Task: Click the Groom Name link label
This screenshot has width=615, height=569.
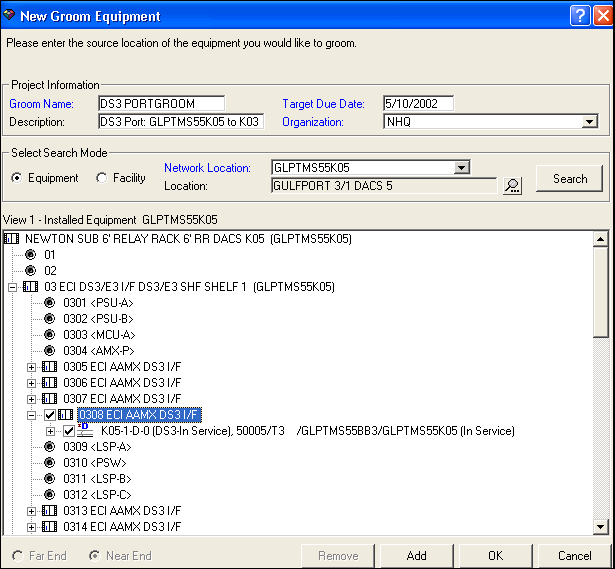Action: pyautogui.click(x=41, y=104)
